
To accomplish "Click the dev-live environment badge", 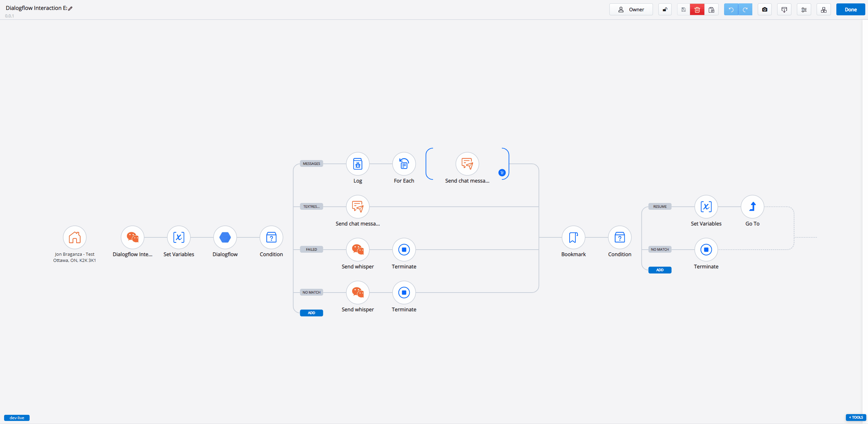I will tap(17, 418).
